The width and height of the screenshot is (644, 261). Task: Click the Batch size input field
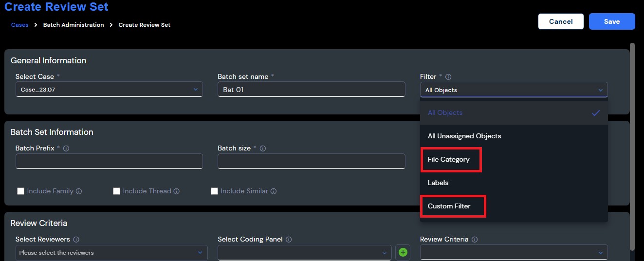tap(311, 161)
